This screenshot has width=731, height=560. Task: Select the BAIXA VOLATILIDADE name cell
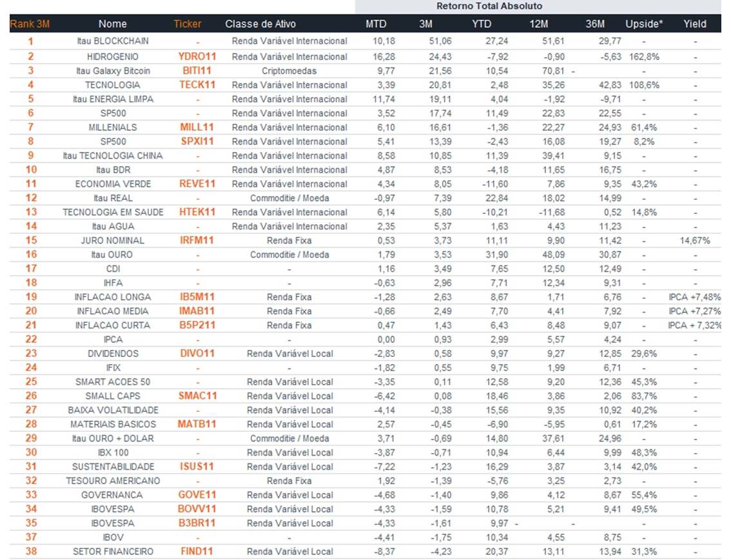(x=113, y=410)
